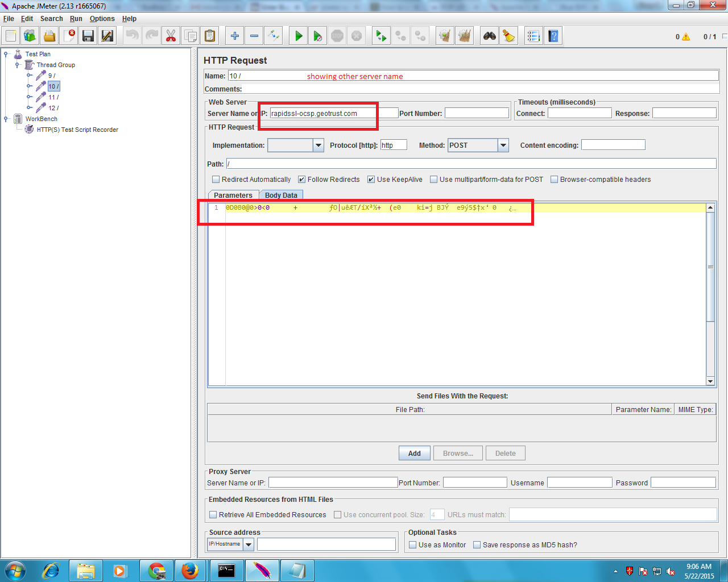Image resolution: width=728 pixels, height=582 pixels.
Task: Open the Help question mark icon
Action: [553, 36]
